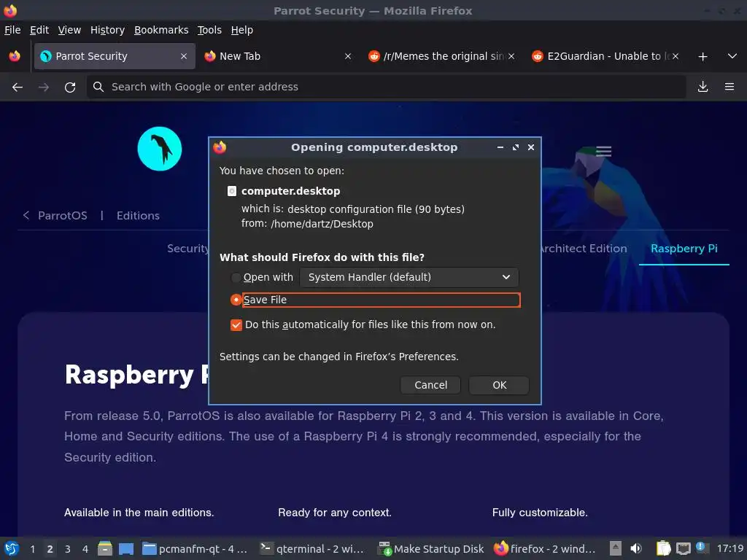Activate the firefox taskbar window group
The width and height of the screenshot is (747, 560).
pyautogui.click(x=544, y=549)
